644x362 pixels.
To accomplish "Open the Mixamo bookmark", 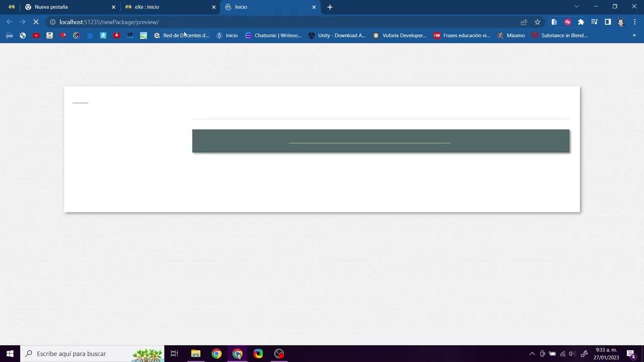I will coord(511,36).
